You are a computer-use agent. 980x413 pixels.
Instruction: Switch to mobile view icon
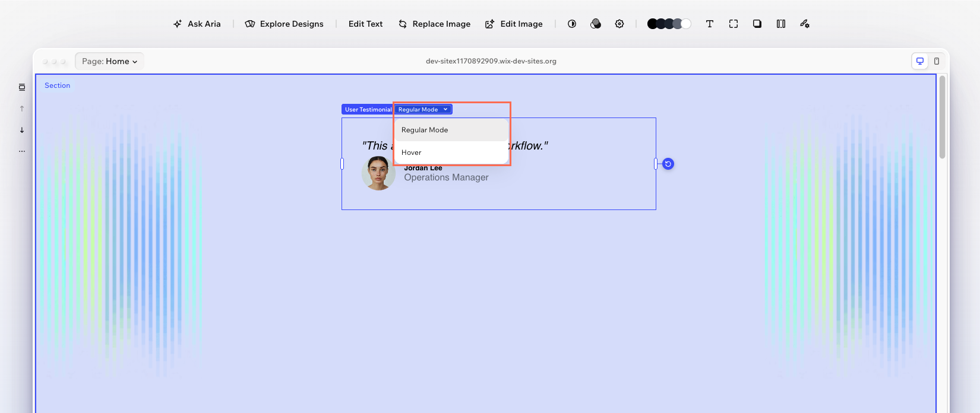[x=937, y=61]
